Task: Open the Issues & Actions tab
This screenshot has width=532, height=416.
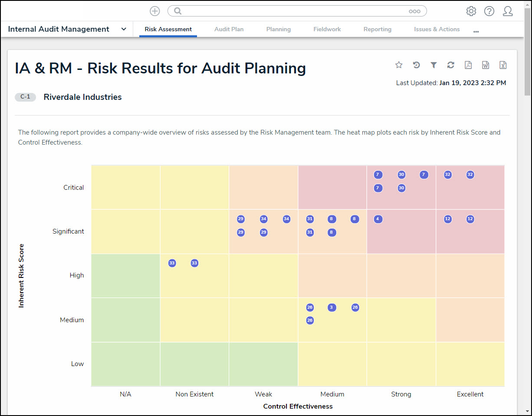Action: click(x=437, y=29)
